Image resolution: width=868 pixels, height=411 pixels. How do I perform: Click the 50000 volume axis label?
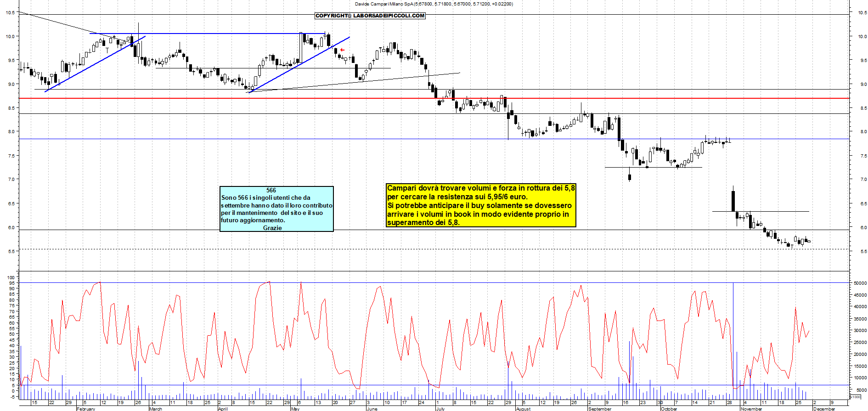860,283
